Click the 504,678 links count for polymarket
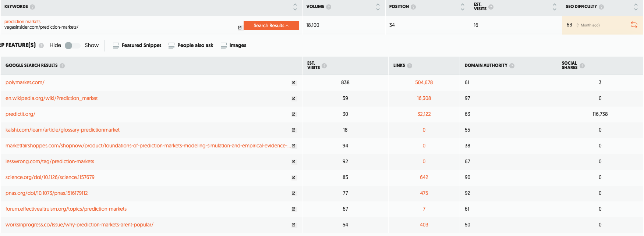The height and width of the screenshot is (236, 644). pos(424,83)
